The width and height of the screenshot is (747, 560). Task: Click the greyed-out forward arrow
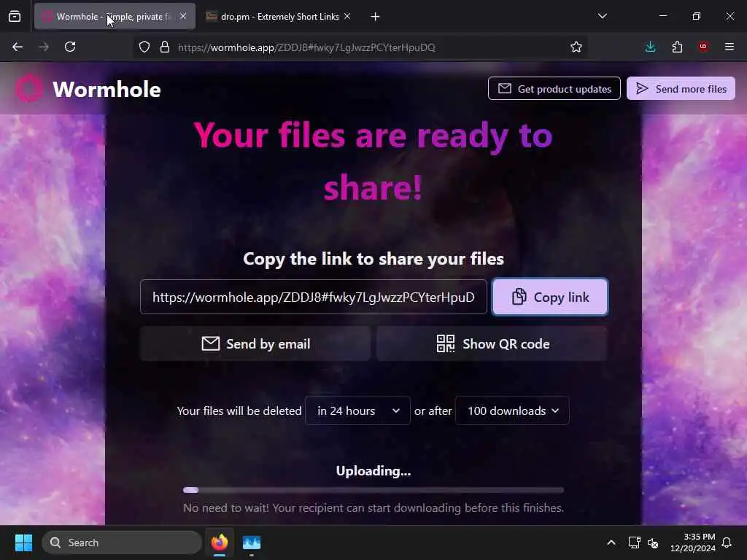(44, 47)
